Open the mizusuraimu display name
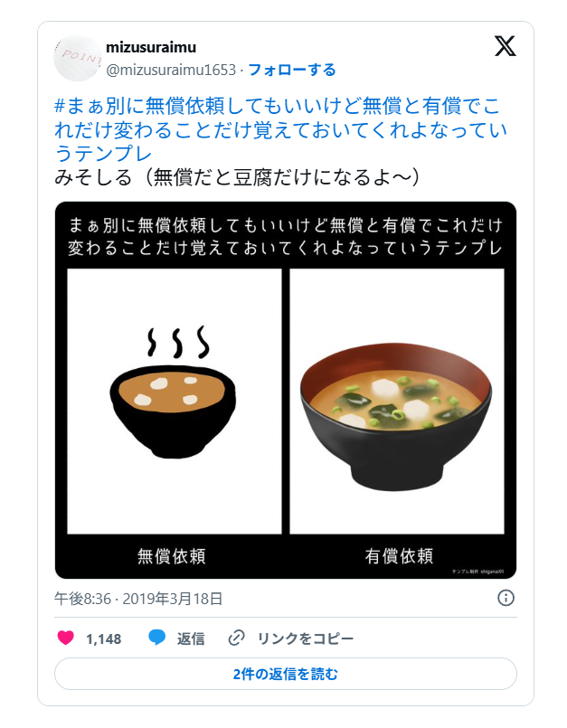Image resolution: width=567 pixels, height=728 pixels. pos(151,47)
